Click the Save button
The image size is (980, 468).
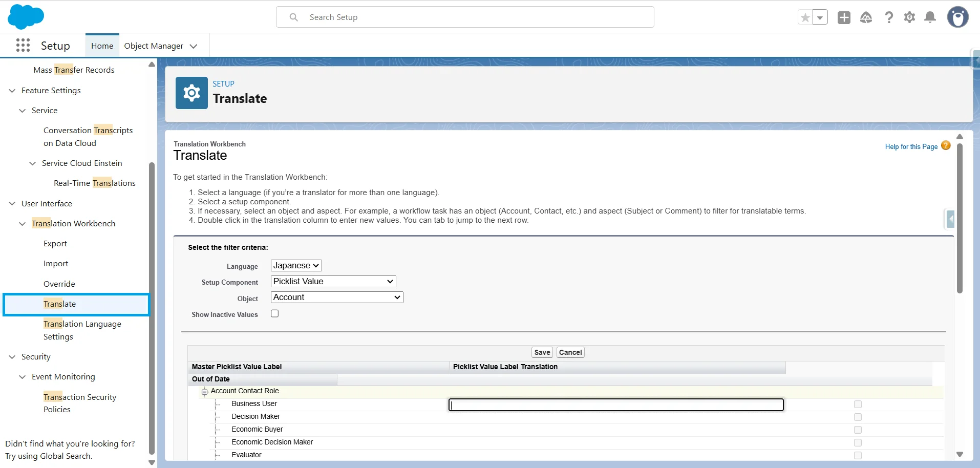pyautogui.click(x=542, y=352)
